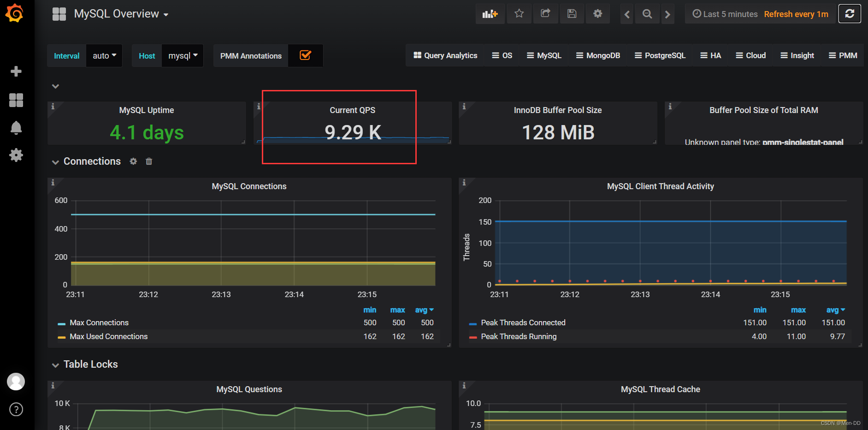Show info for InnoDB Buffer Pool Size panel
868x430 pixels.
pos(464,107)
